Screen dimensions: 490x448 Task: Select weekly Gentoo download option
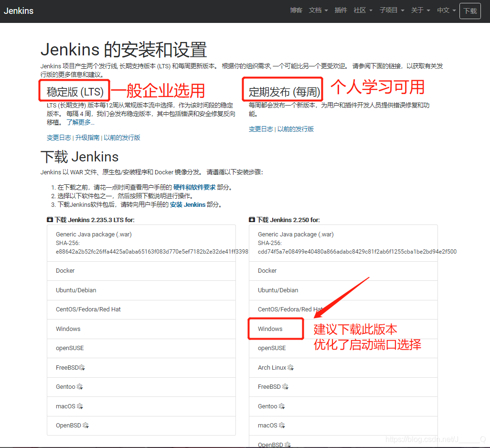(x=343, y=406)
